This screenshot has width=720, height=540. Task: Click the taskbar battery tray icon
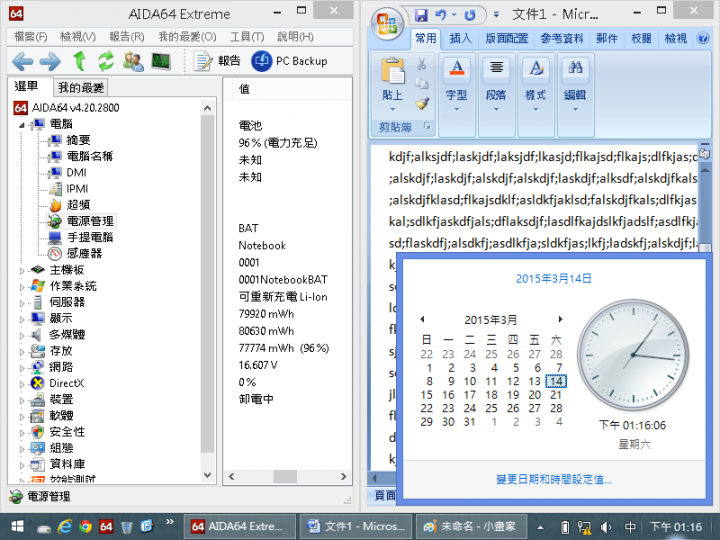pyautogui.click(x=565, y=527)
